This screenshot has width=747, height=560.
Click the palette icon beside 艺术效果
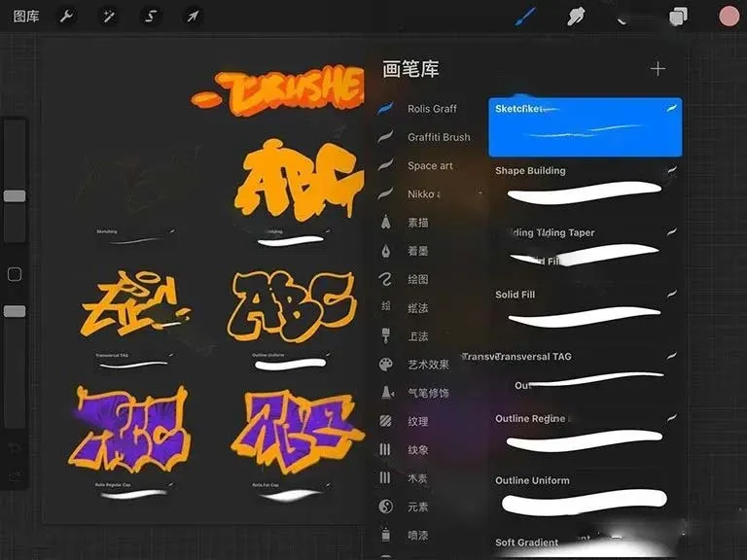(x=385, y=365)
